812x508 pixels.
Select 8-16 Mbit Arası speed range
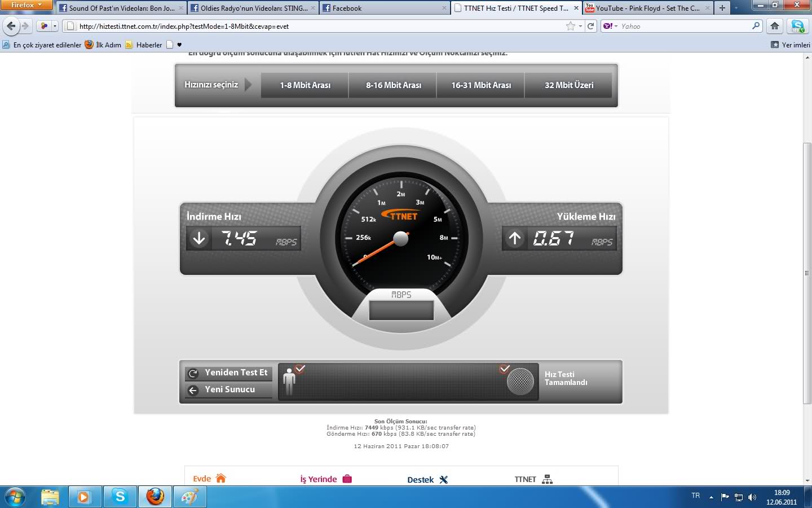(x=393, y=85)
